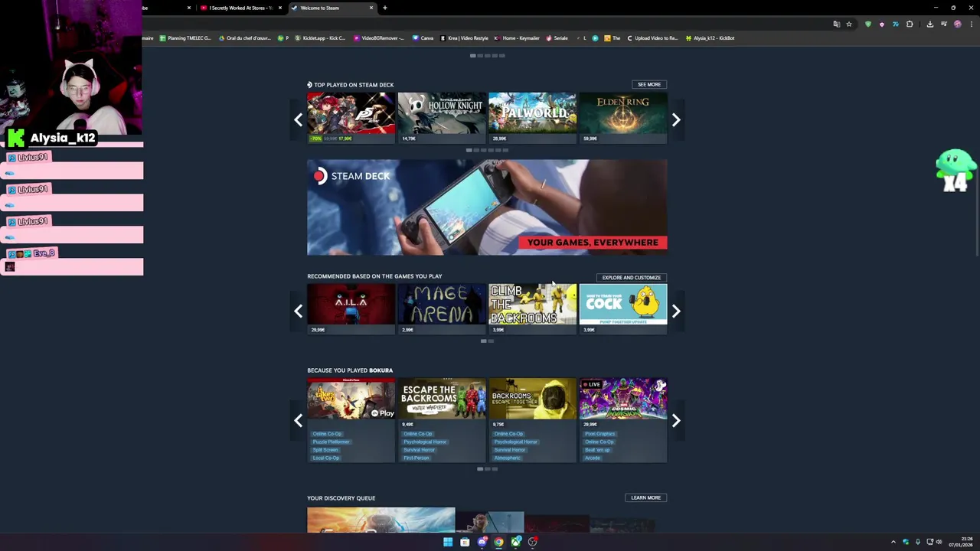Viewport: 980px width, 551px height.
Task: Open the Xbox app in the taskbar
Action: 516,542
